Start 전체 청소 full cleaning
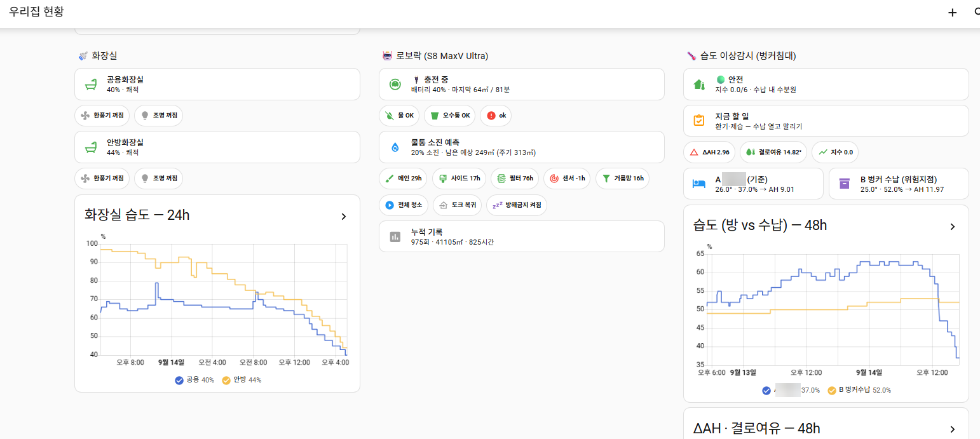980x439 pixels. (404, 205)
